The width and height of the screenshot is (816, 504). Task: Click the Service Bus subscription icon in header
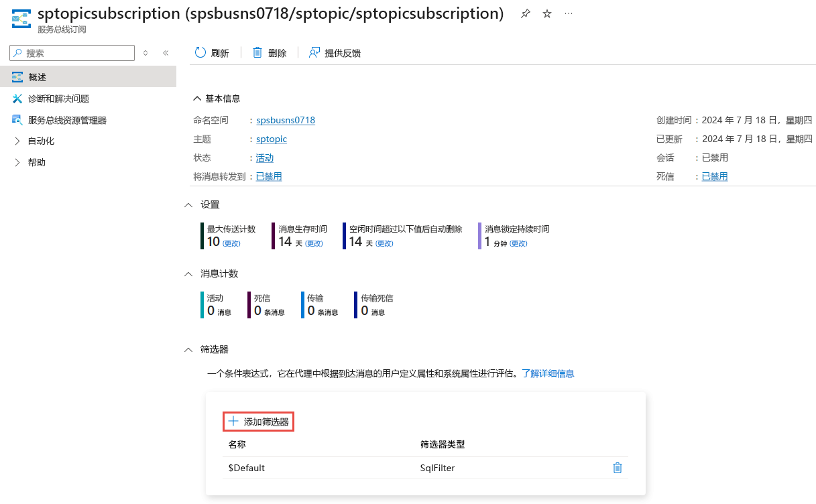22,18
